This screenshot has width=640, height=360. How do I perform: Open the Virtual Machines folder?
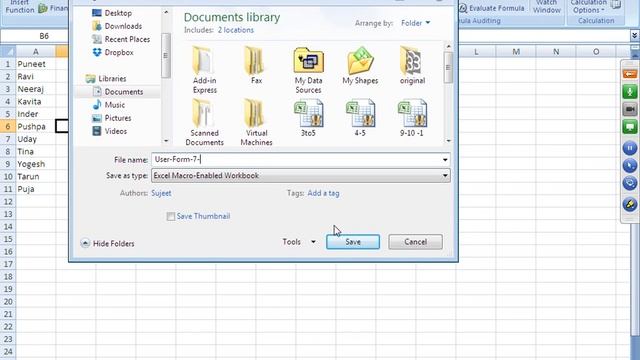pos(256,122)
